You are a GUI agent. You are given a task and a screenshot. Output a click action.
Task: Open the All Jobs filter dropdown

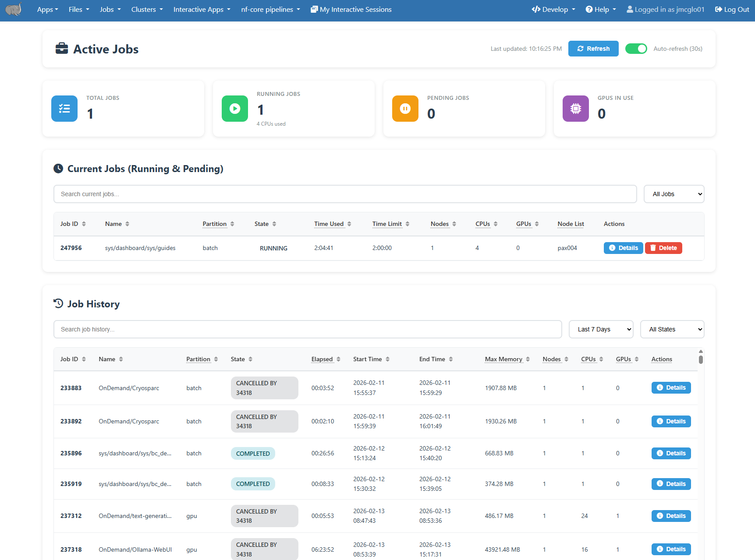click(x=673, y=194)
